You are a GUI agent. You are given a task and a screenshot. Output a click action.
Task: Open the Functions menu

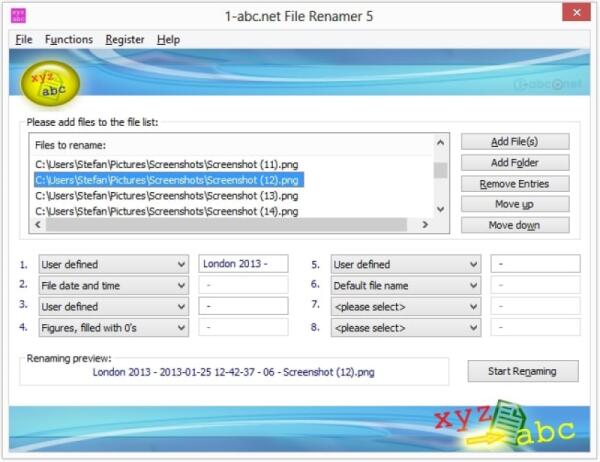click(x=69, y=39)
